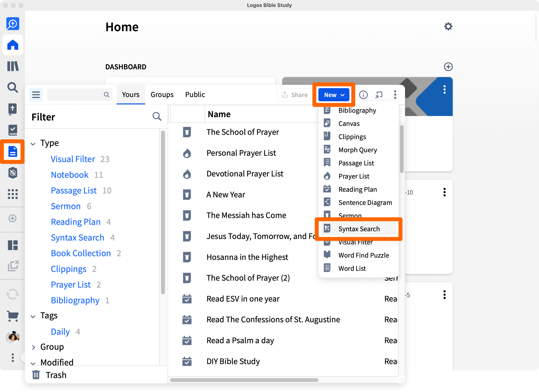Click the Filter search magnifier icon

[x=157, y=117]
